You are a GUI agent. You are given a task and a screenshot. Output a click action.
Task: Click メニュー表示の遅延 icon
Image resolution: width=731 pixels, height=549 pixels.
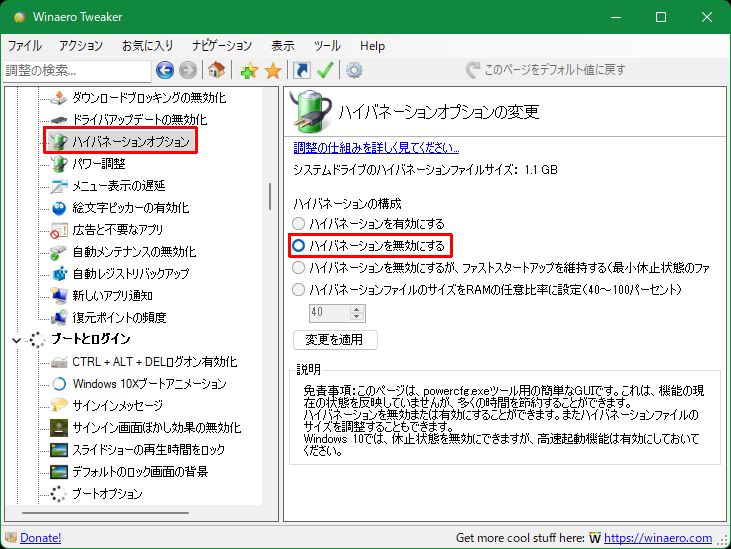59,186
